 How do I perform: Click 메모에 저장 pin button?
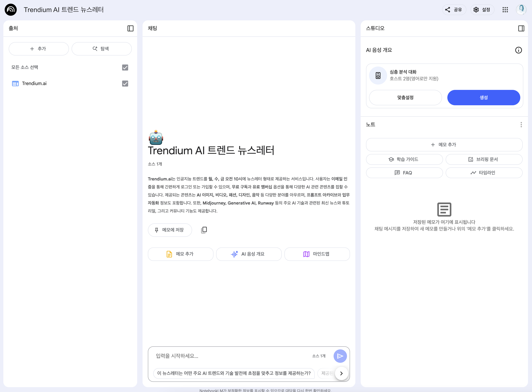click(170, 230)
